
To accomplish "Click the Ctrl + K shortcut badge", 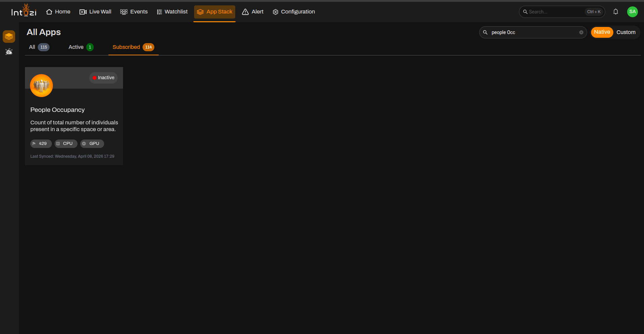I will click(594, 12).
